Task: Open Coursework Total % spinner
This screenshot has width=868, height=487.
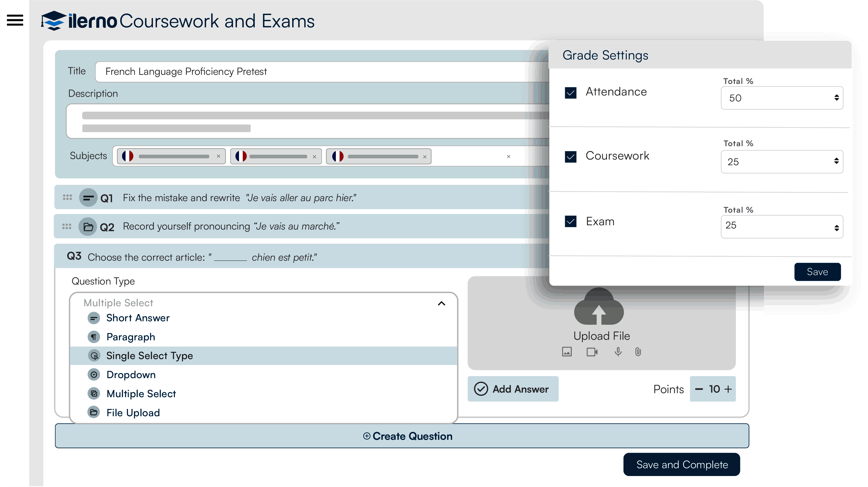Action: [x=836, y=161]
